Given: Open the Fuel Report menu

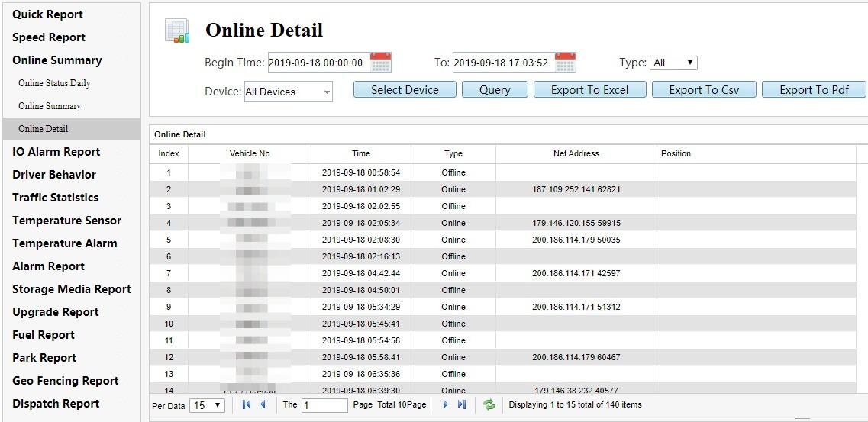Looking at the screenshot, I should tap(44, 335).
